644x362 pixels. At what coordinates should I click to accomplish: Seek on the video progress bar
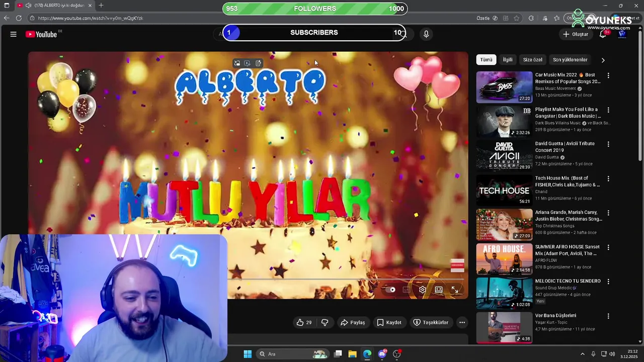coord(347,280)
